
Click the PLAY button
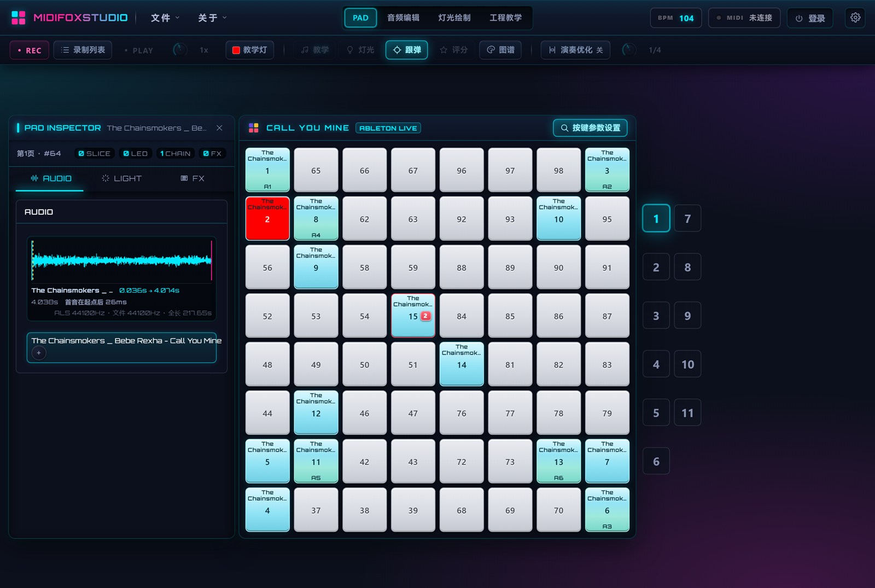pyautogui.click(x=139, y=50)
